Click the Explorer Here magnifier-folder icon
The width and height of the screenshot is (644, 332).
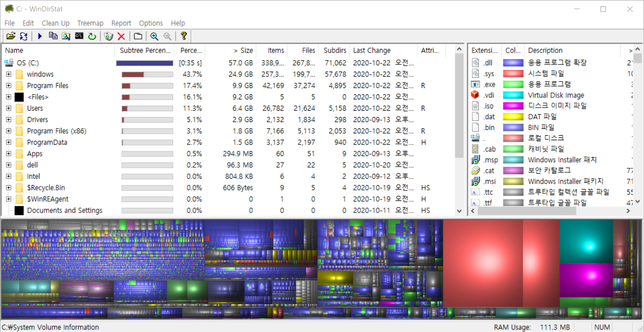click(x=66, y=36)
